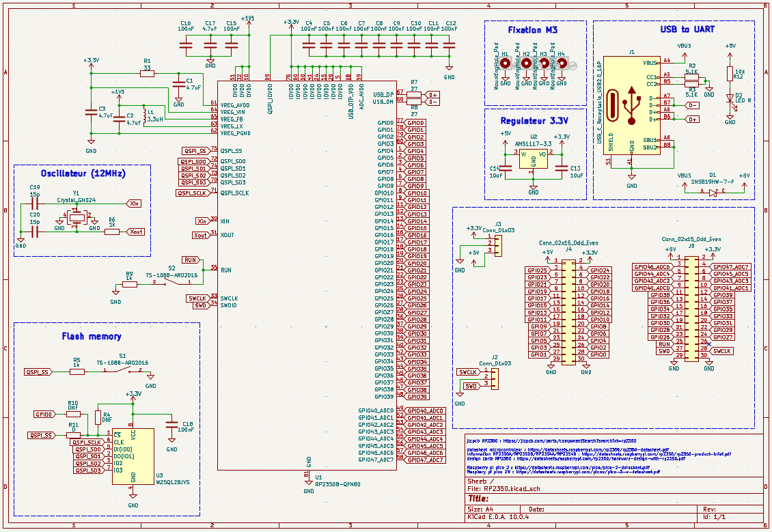Select the D1 1N5819HW diode symbol
Screen dimensions: 772x532
click(713, 193)
